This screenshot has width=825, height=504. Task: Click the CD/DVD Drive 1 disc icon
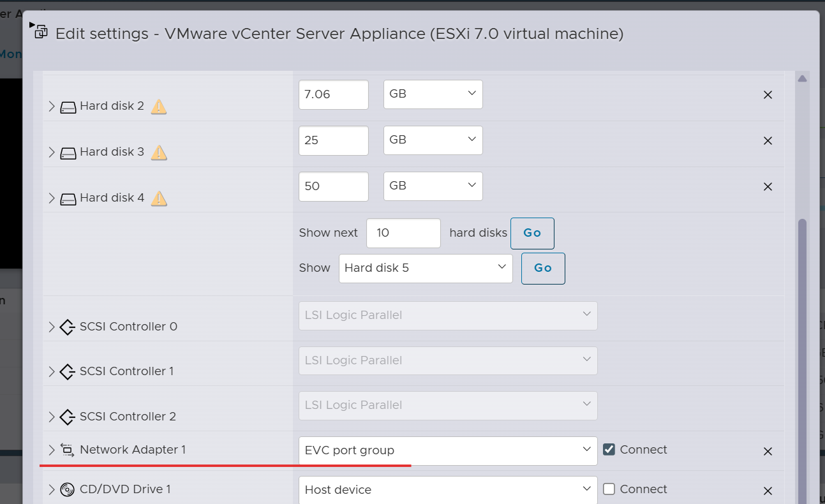67,490
